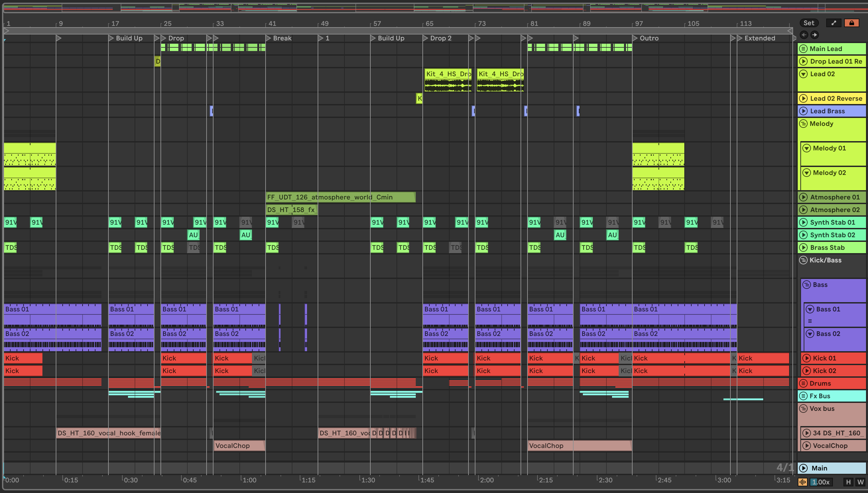The image size is (868, 493).
Task: Click the H optimize height button
Action: [848, 482]
